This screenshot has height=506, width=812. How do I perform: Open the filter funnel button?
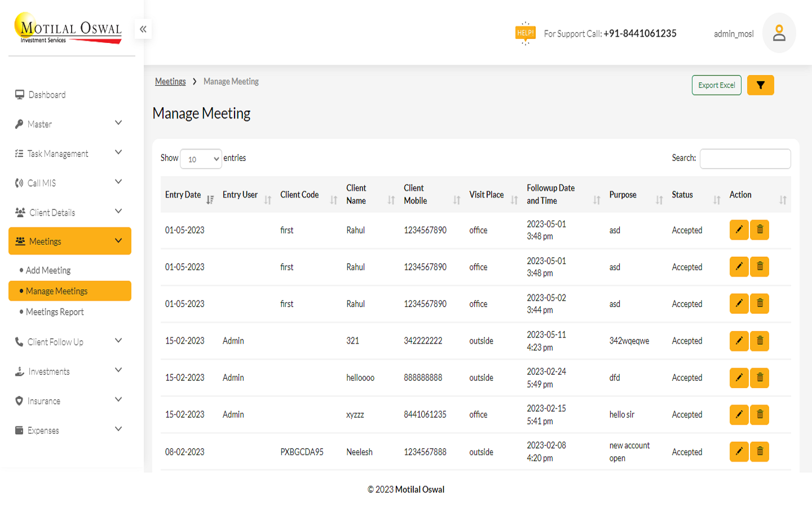click(760, 85)
